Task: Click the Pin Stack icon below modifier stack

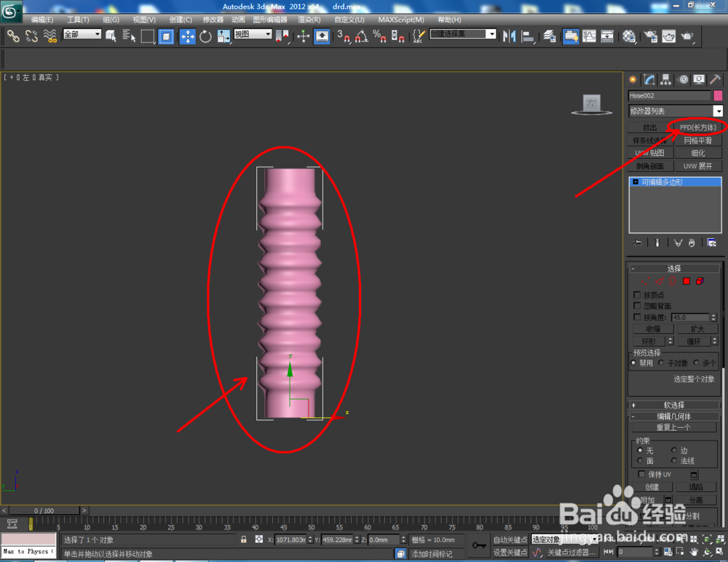Action: (638, 242)
